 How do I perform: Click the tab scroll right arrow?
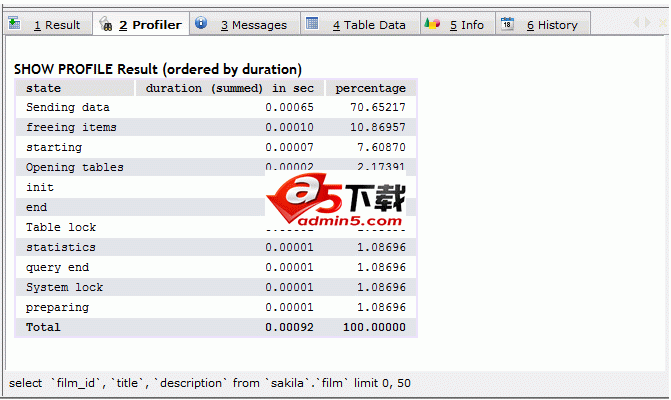click(648, 22)
